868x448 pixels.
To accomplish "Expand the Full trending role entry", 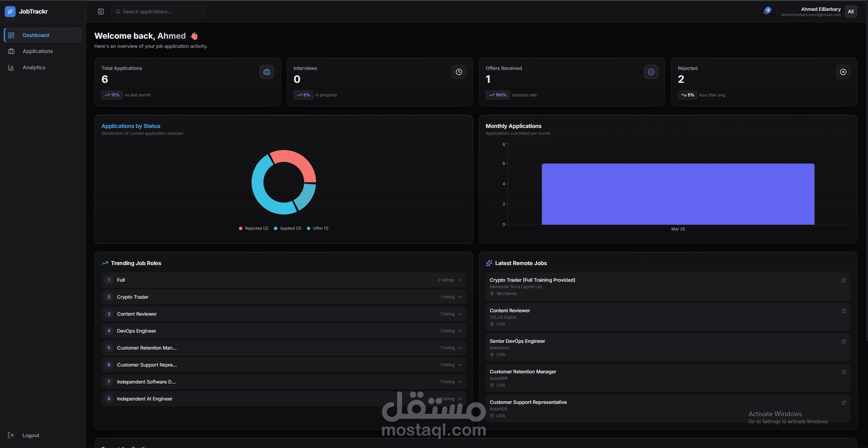I will pyautogui.click(x=459, y=280).
